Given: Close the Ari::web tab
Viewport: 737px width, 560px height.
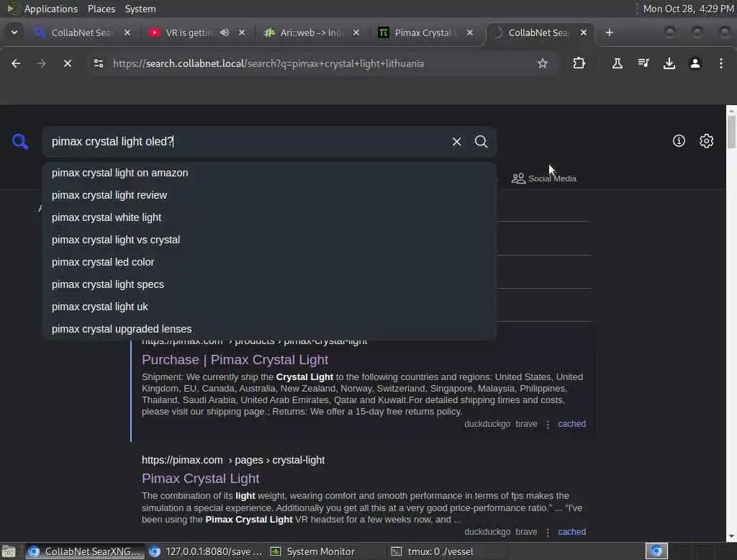Looking at the screenshot, I should tap(356, 32).
